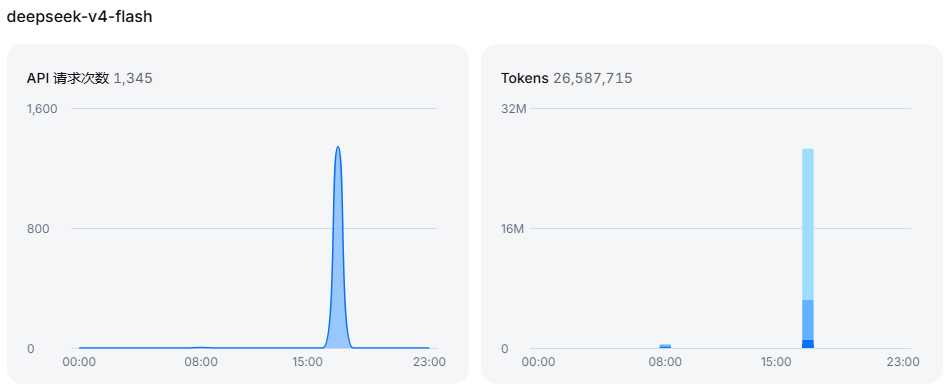Click the 26,587,715 token total

[593, 78]
